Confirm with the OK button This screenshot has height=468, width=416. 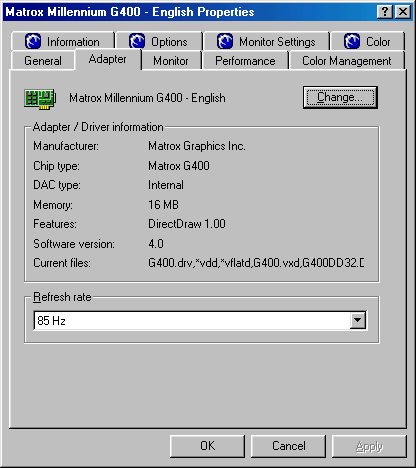(207, 446)
